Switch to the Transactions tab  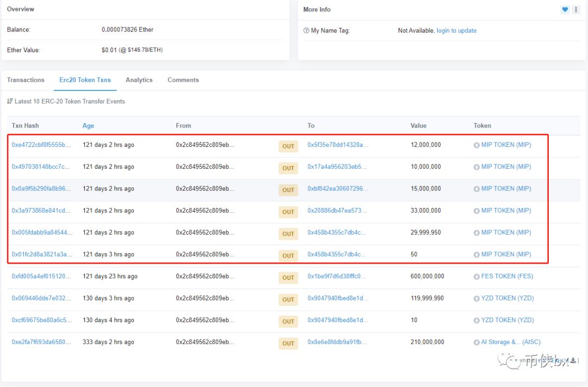pyautogui.click(x=26, y=80)
